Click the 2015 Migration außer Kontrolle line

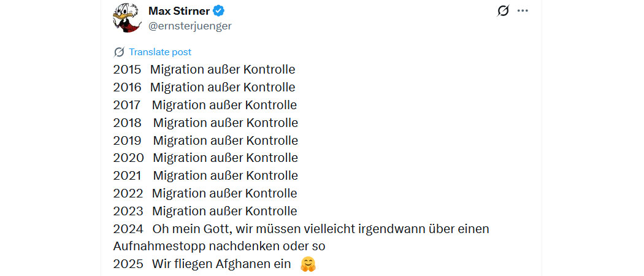coord(204,70)
